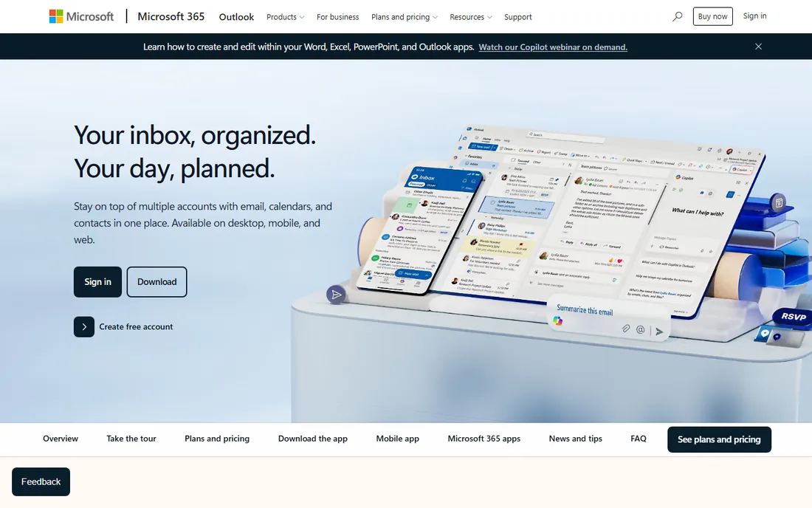
Task: Click the RSVP badge in hero image
Action: pos(793,317)
